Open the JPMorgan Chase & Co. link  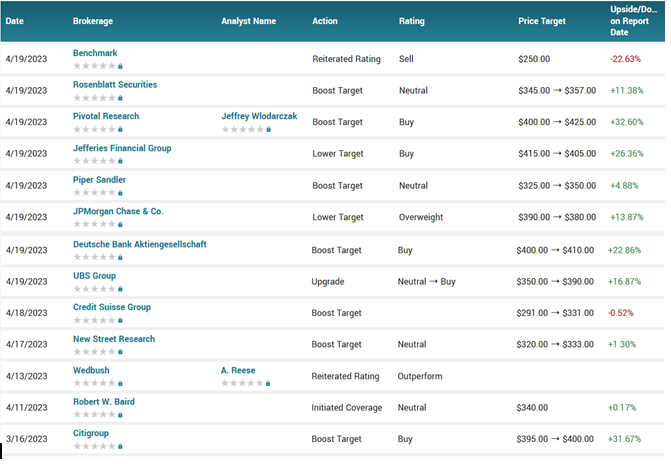[118, 211]
